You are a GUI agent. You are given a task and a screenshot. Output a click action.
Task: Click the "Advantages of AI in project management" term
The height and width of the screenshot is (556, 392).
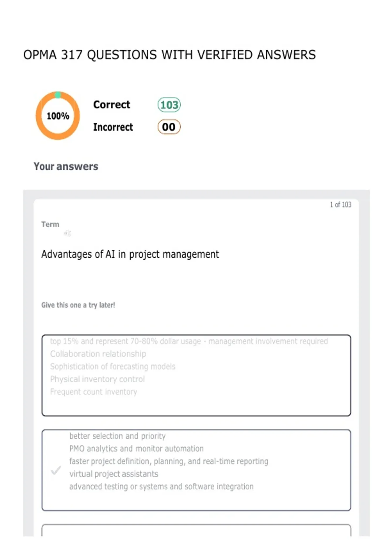[130, 254]
